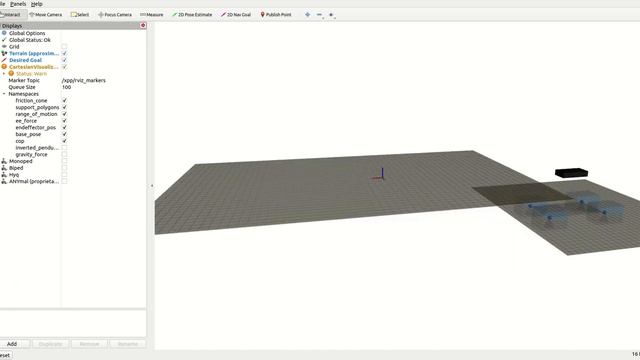The width and height of the screenshot is (640, 360).
Task: Enable the Hyq display checkbox
Action: [64, 175]
